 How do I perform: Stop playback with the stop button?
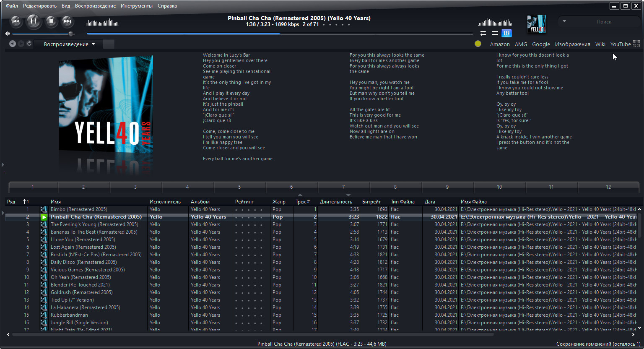(x=51, y=21)
